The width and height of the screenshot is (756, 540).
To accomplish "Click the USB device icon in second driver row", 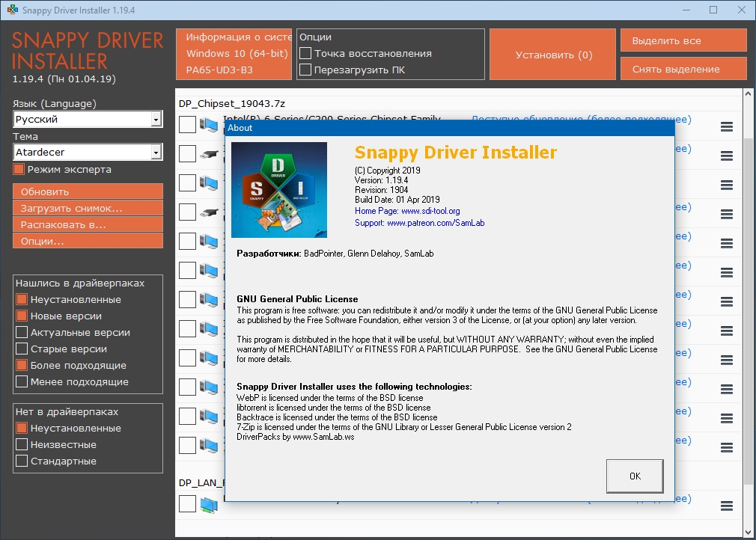I will [209, 155].
